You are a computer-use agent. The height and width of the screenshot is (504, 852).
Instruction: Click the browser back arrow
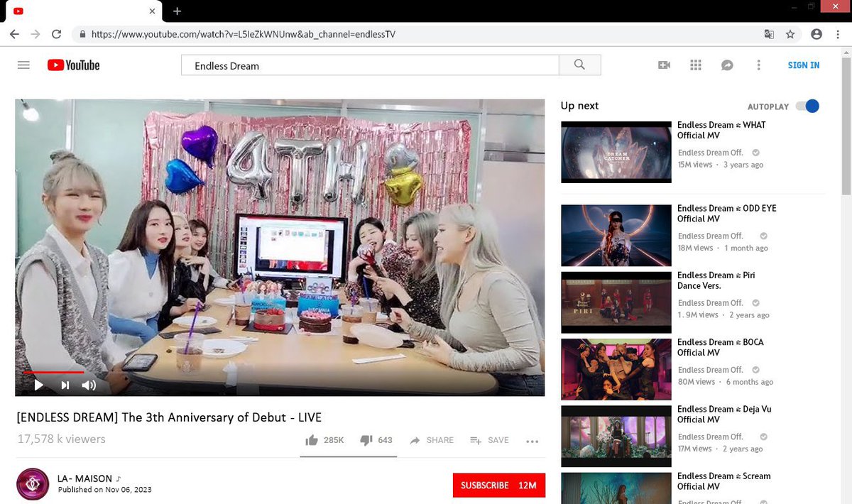pyautogui.click(x=14, y=34)
